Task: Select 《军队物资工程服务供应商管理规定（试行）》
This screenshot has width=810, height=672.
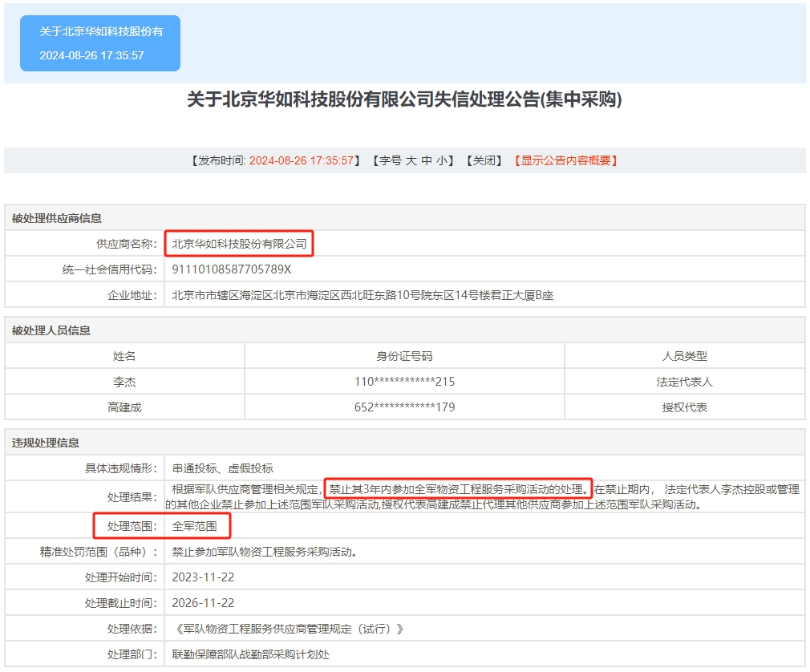Action: coord(289,629)
